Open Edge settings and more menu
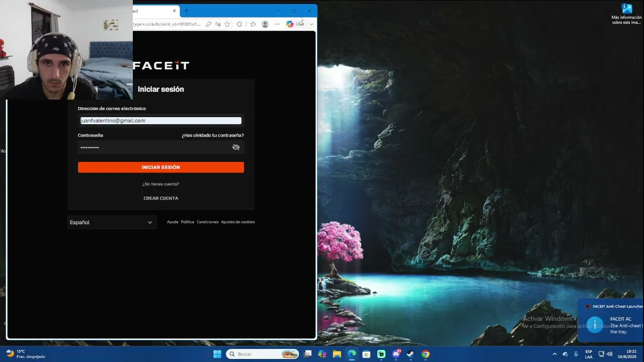The image size is (644, 362). [x=277, y=24]
